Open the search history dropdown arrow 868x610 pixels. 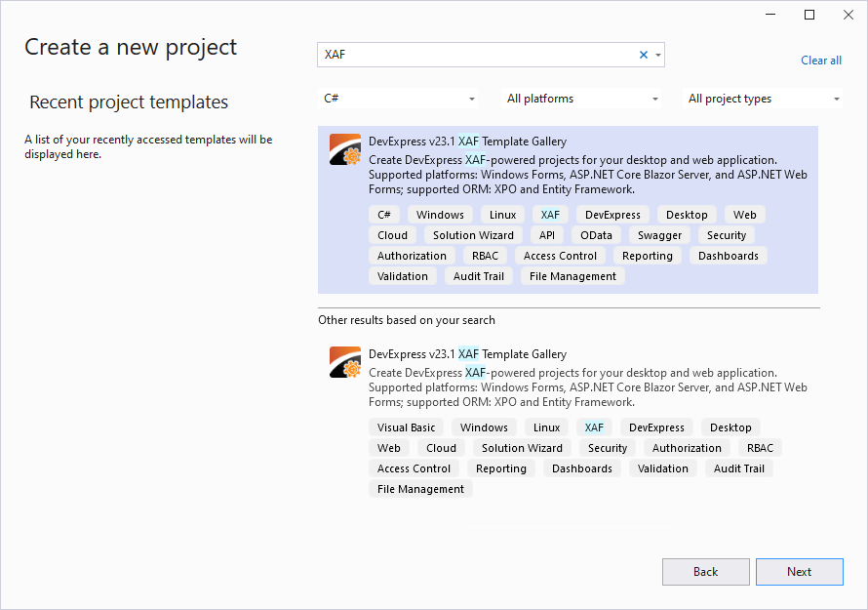[658, 55]
